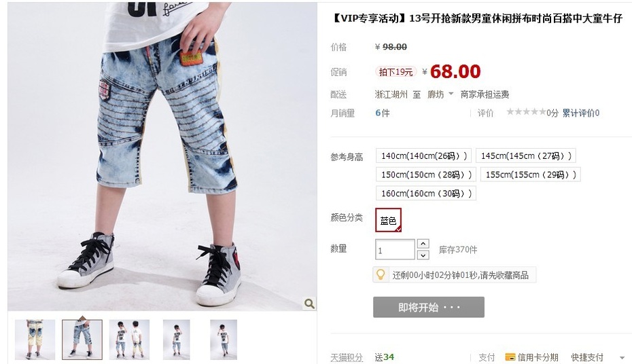Click the 即将开始 button

point(428,307)
